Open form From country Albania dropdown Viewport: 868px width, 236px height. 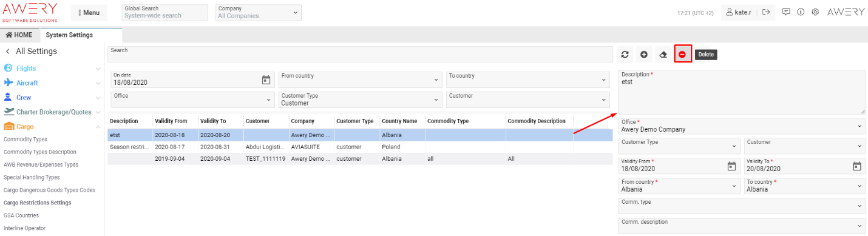coord(680,186)
